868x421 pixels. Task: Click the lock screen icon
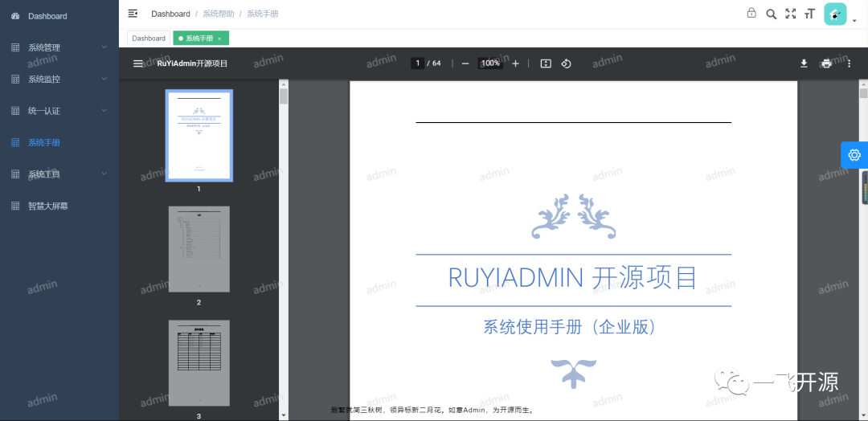pos(751,14)
